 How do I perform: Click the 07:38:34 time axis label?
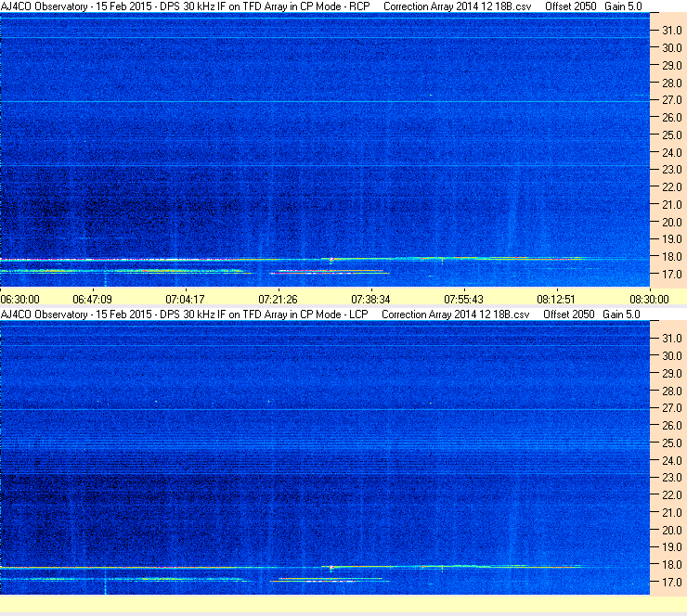pyautogui.click(x=370, y=300)
